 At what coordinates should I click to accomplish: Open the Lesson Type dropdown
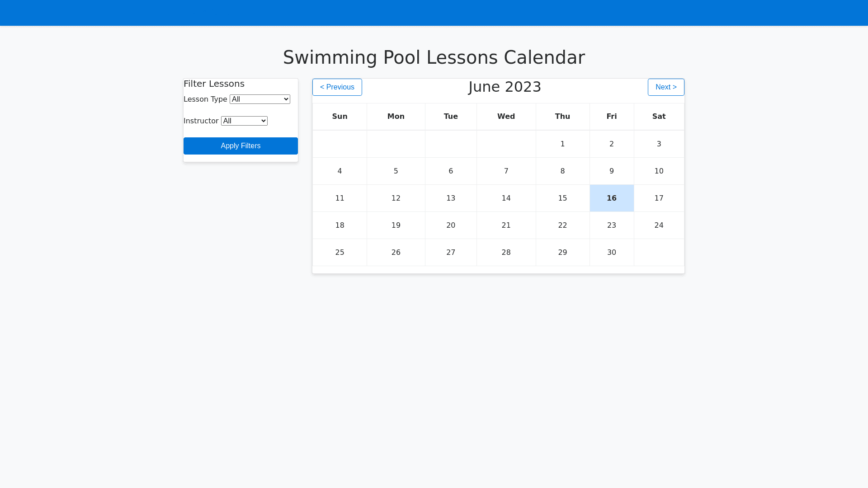pyautogui.click(x=259, y=99)
